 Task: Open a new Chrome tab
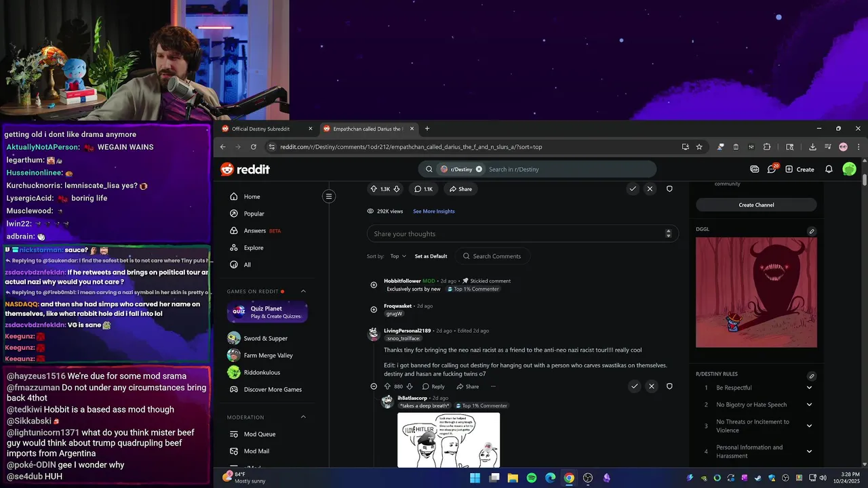point(427,129)
